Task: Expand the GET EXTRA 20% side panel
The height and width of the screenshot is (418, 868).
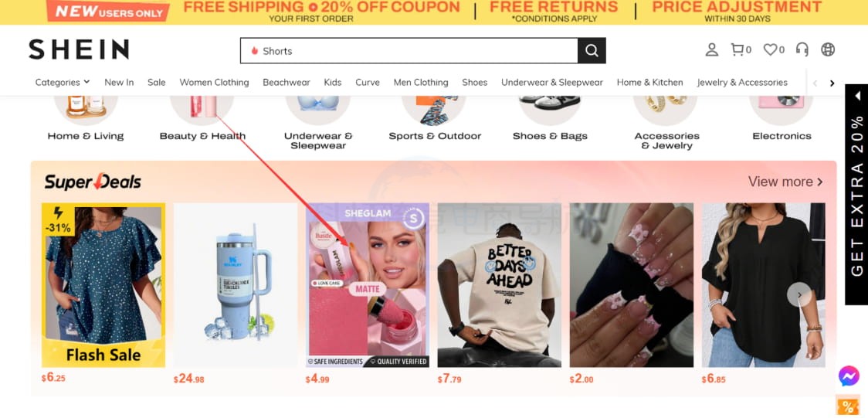Action: (856, 194)
